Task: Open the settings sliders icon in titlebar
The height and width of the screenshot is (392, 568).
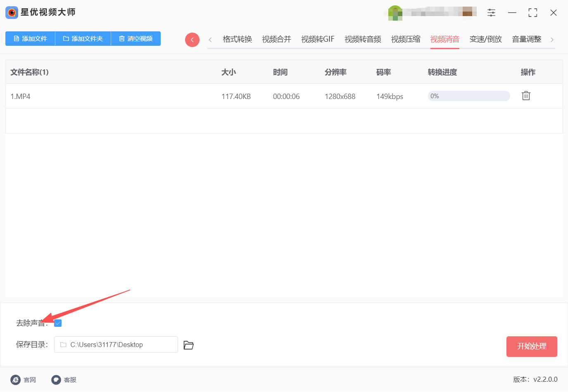Action: click(x=491, y=12)
